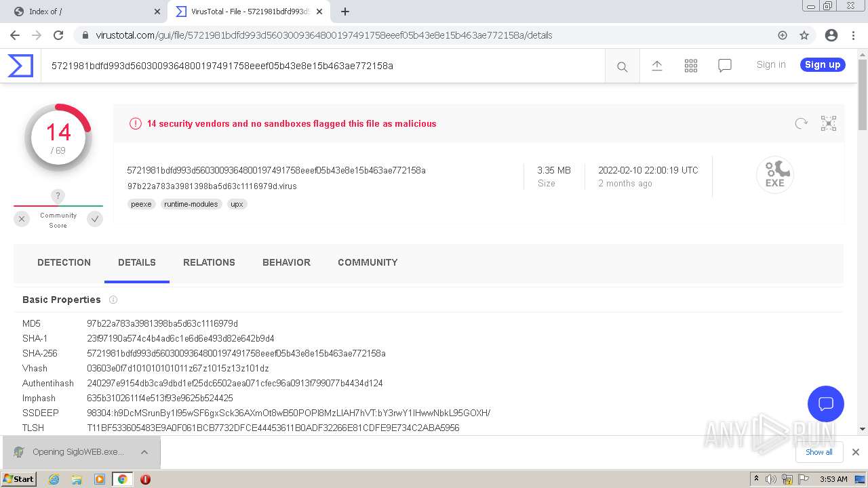
Task: Click the runtime-modules tag
Action: 191,204
